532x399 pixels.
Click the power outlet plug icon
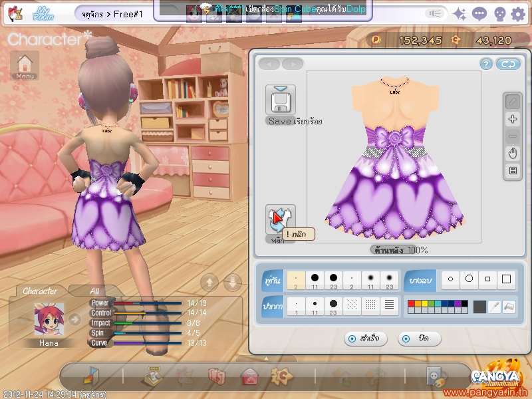pyautogui.click(x=436, y=376)
